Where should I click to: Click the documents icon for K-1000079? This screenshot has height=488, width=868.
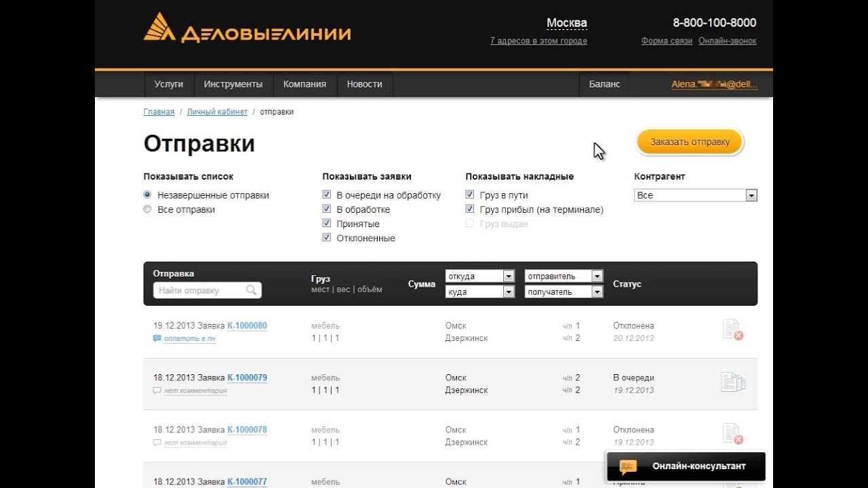(733, 382)
